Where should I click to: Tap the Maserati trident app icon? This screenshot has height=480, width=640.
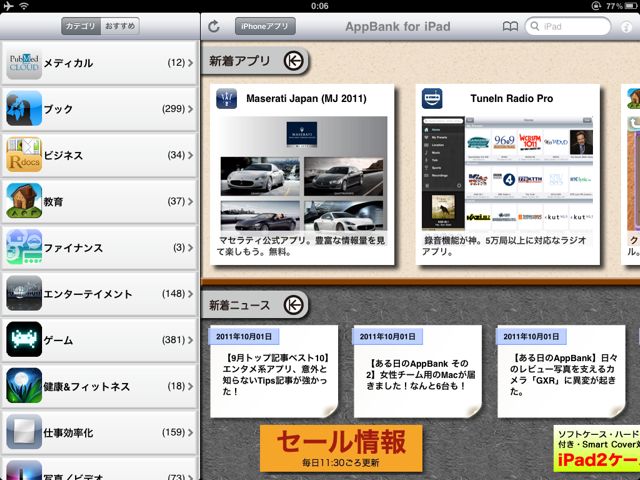point(227,98)
